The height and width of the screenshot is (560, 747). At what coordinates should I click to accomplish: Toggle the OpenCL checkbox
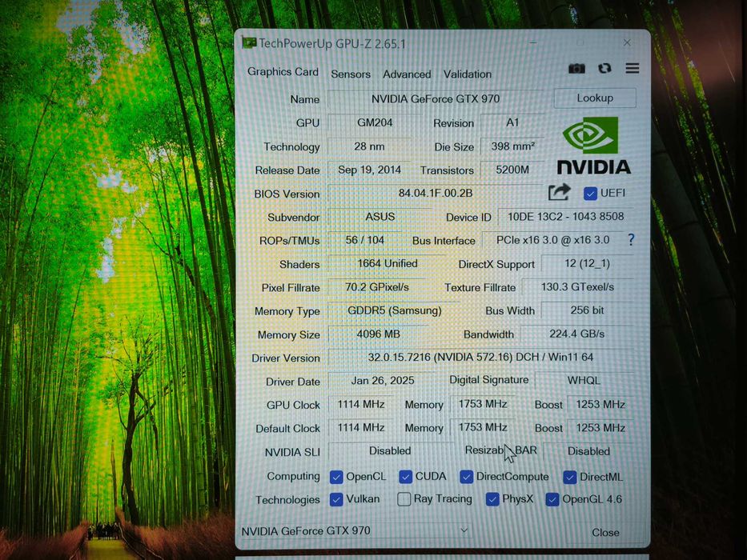(336, 477)
